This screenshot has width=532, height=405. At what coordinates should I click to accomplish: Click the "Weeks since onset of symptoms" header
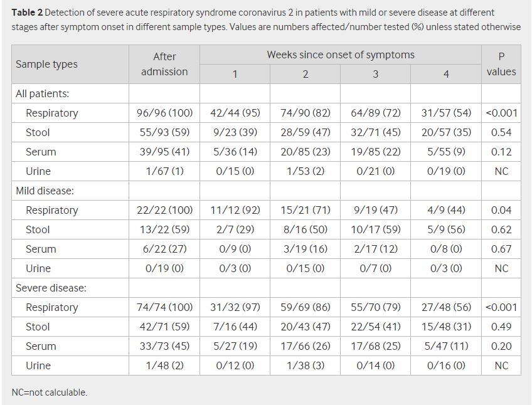pos(340,55)
